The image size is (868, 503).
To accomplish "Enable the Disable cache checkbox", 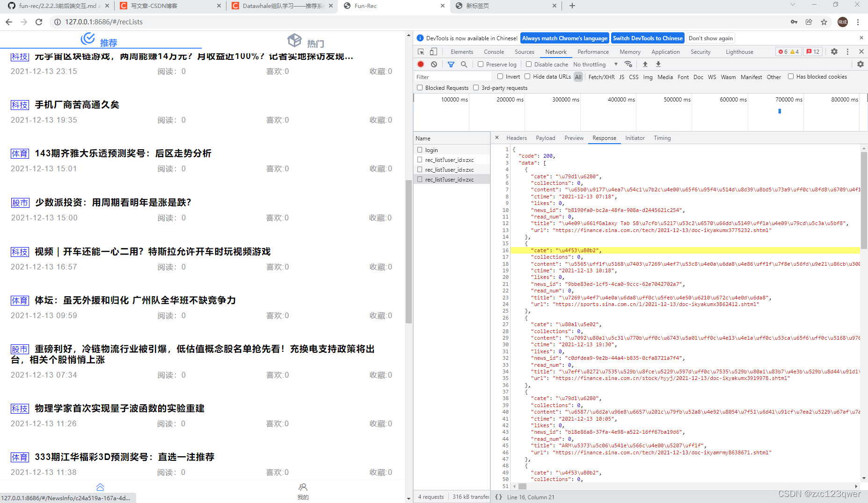I will (x=529, y=64).
